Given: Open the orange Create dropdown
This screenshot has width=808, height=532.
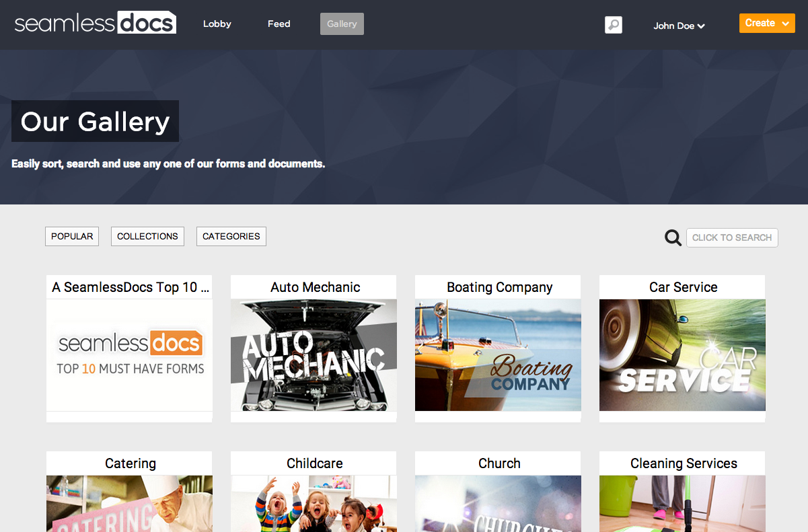Looking at the screenshot, I should 767,23.
